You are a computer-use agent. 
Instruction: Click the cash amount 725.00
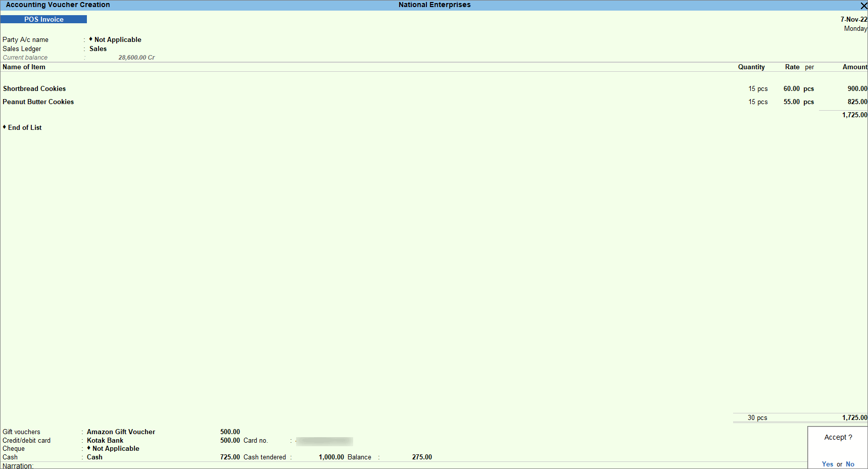(x=230, y=457)
